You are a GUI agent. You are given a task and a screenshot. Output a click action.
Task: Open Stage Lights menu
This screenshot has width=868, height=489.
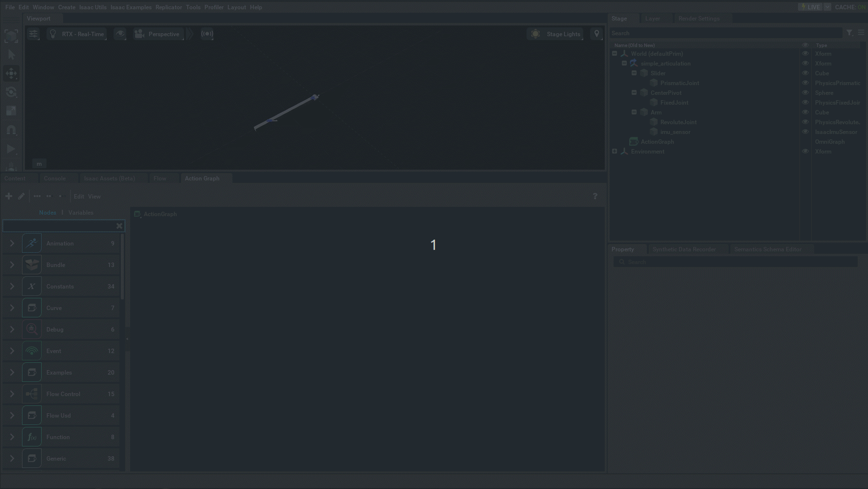(555, 34)
